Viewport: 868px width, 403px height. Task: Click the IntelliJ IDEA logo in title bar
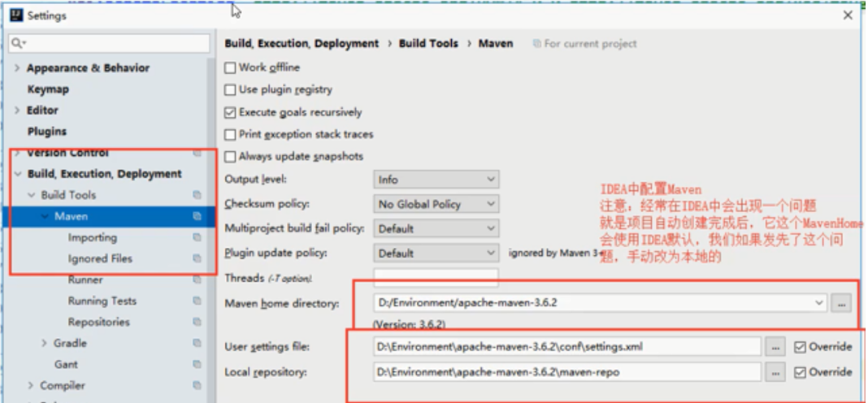point(16,15)
